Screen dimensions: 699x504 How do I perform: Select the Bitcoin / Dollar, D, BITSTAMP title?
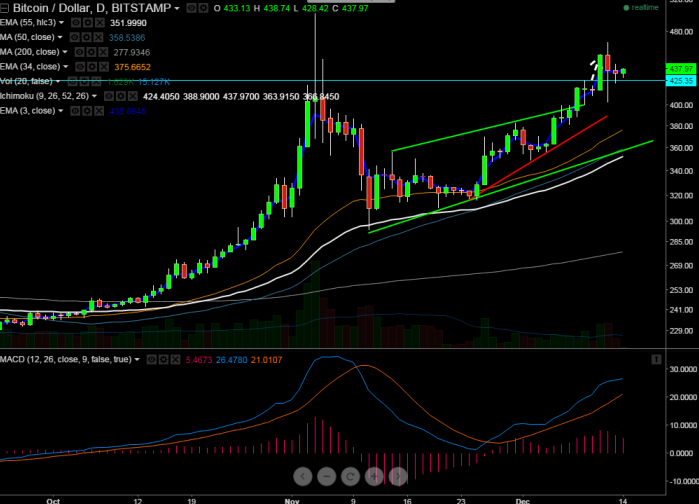tap(92, 8)
